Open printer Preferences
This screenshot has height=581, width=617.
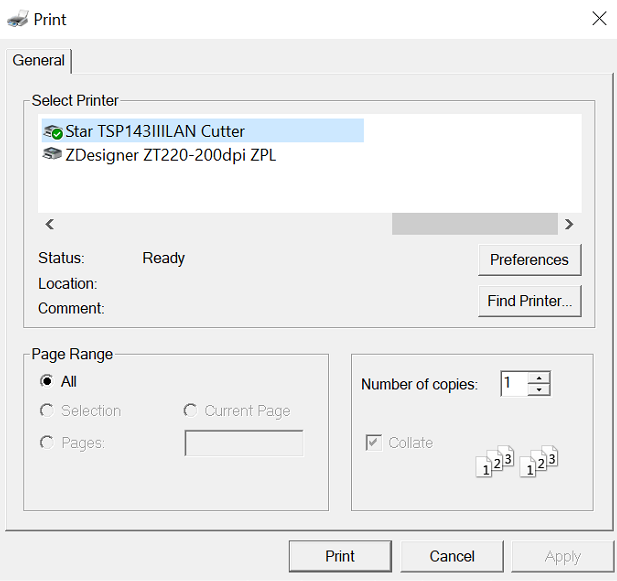pyautogui.click(x=529, y=259)
